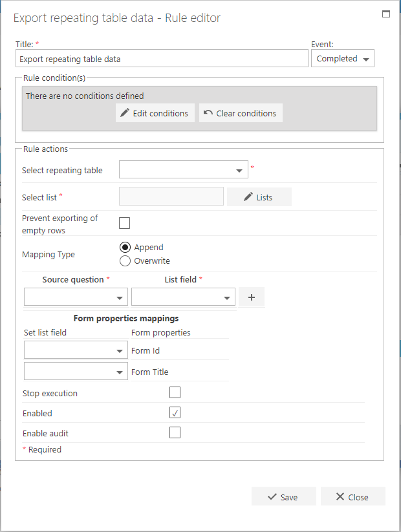Open the Lists editor button
Screen dimensions: 401x532
click(x=259, y=197)
